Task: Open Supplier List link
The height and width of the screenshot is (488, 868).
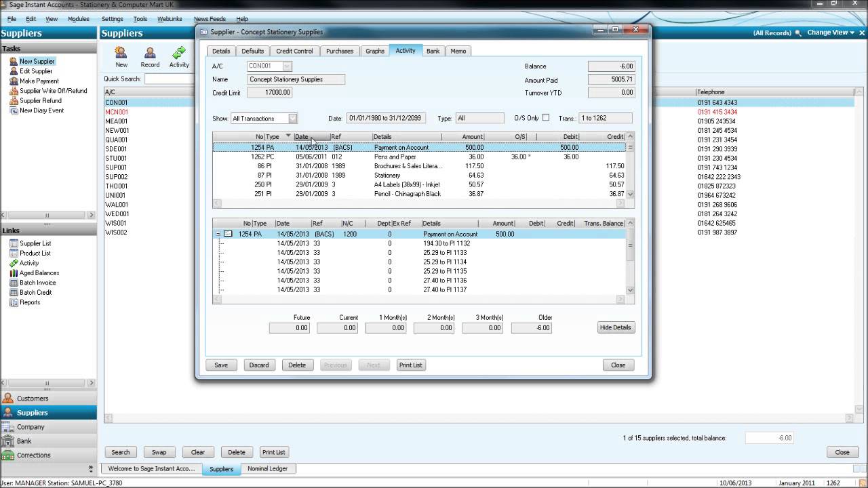Action: [35, 243]
